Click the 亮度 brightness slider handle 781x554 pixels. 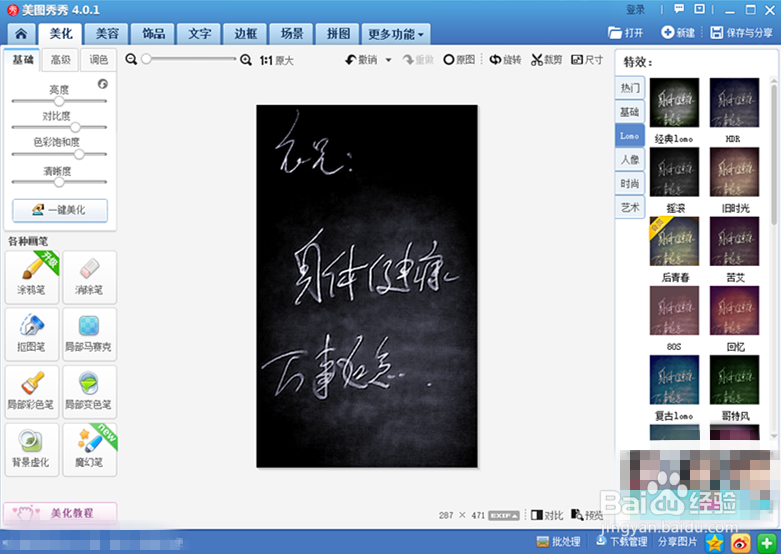59,101
